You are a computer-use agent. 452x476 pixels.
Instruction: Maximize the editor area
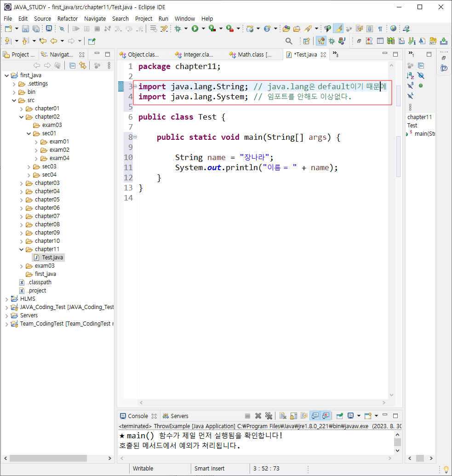395,54
